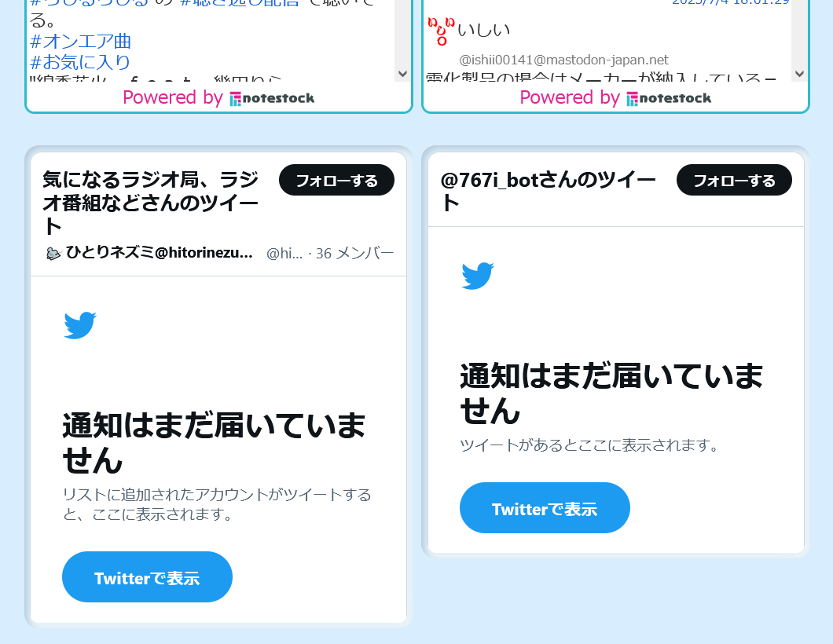Open the notestock logo in the left widget
833x644 pixels.
272,98
